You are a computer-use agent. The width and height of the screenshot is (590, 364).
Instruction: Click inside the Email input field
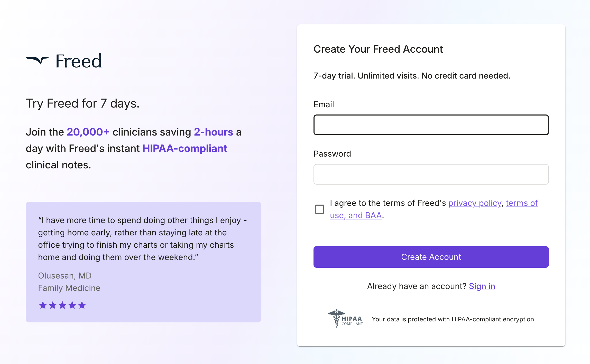pos(431,125)
